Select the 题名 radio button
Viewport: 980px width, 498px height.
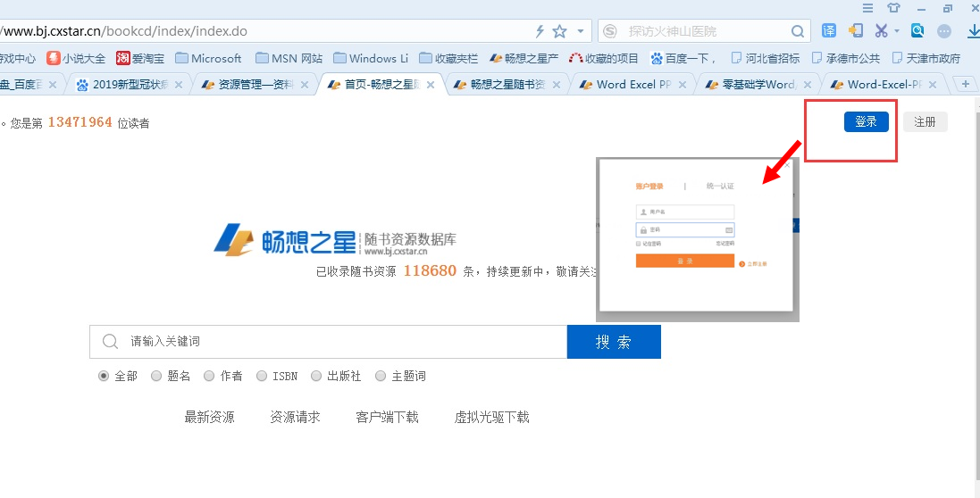pyautogui.click(x=156, y=377)
